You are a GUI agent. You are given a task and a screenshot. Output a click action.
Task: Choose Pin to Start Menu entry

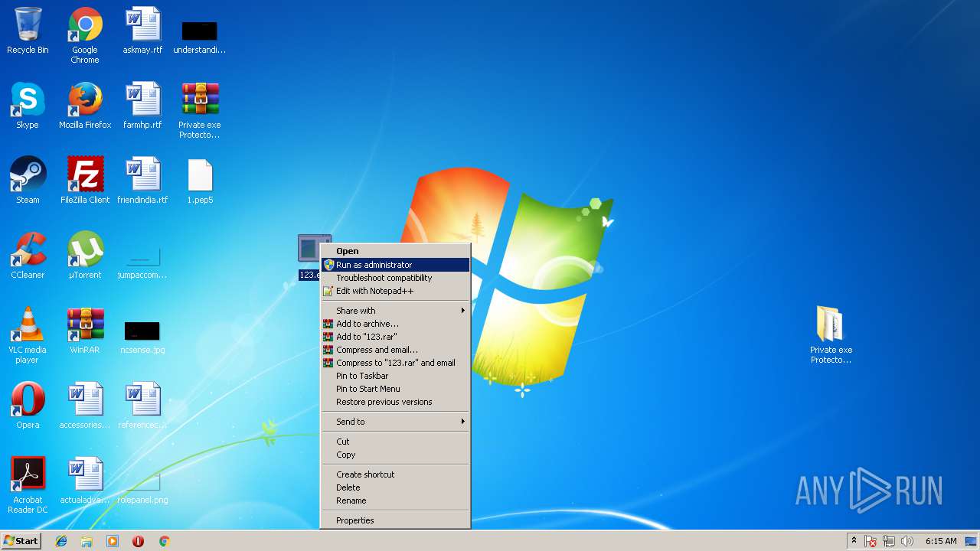[x=395, y=389]
